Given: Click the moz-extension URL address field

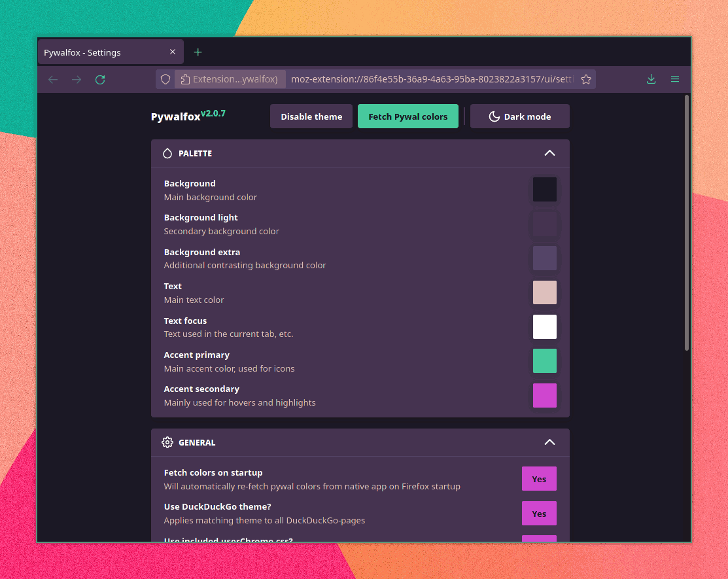Looking at the screenshot, I should 432,79.
